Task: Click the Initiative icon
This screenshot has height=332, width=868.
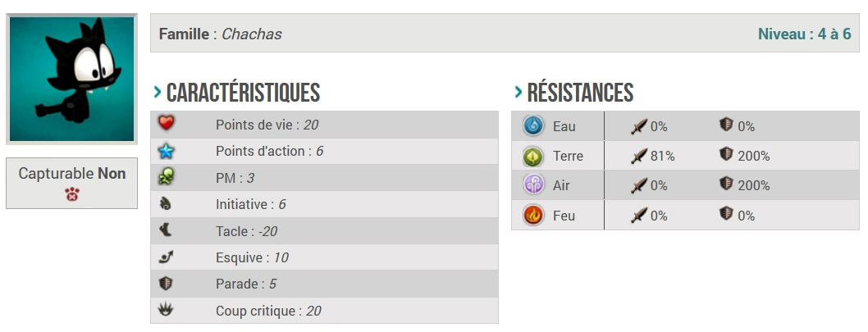Action: [167, 204]
